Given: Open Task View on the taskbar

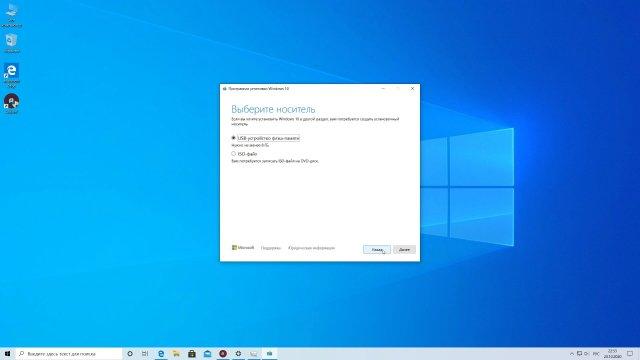Looking at the screenshot, I should coord(145,353).
